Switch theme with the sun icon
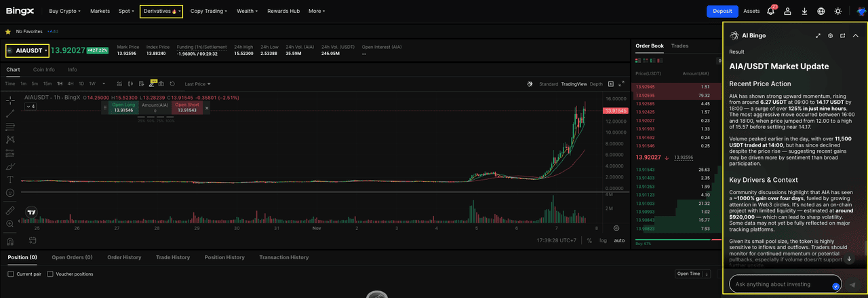The height and width of the screenshot is (298, 868). 838,12
